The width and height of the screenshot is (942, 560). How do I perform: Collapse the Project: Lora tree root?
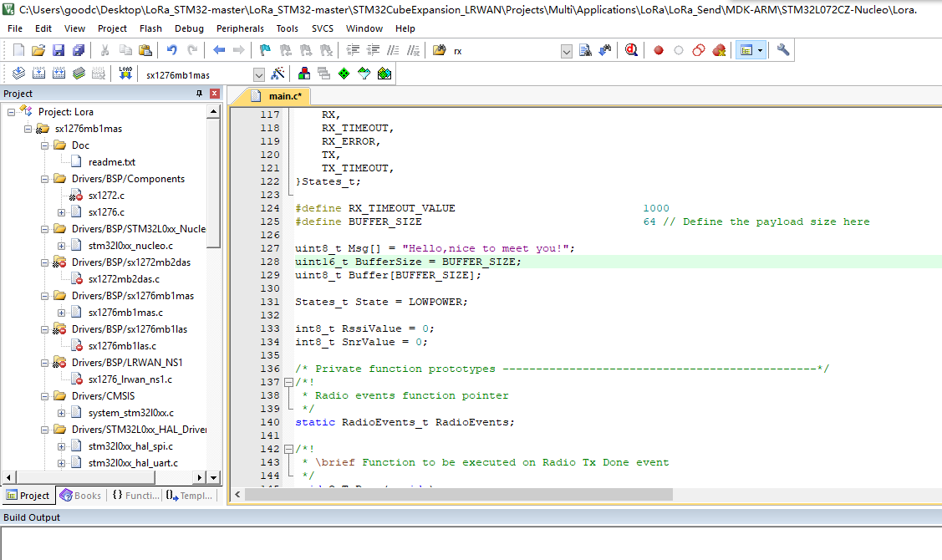(11, 112)
